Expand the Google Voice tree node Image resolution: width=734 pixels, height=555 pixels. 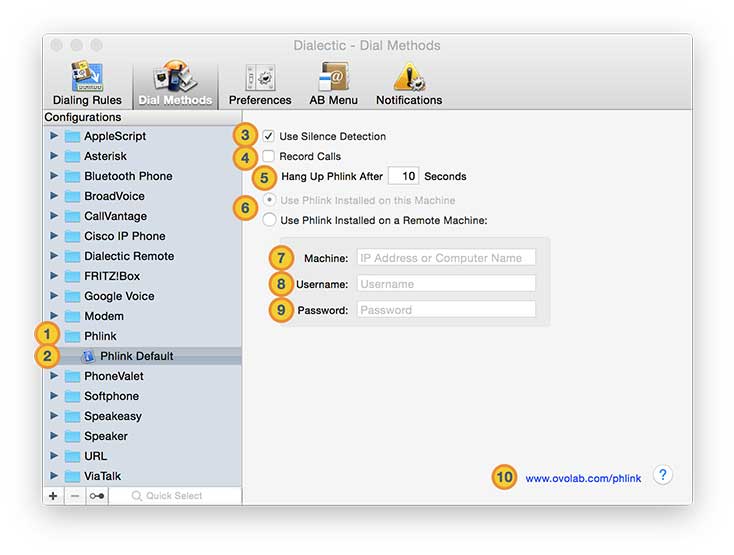click(54, 296)
